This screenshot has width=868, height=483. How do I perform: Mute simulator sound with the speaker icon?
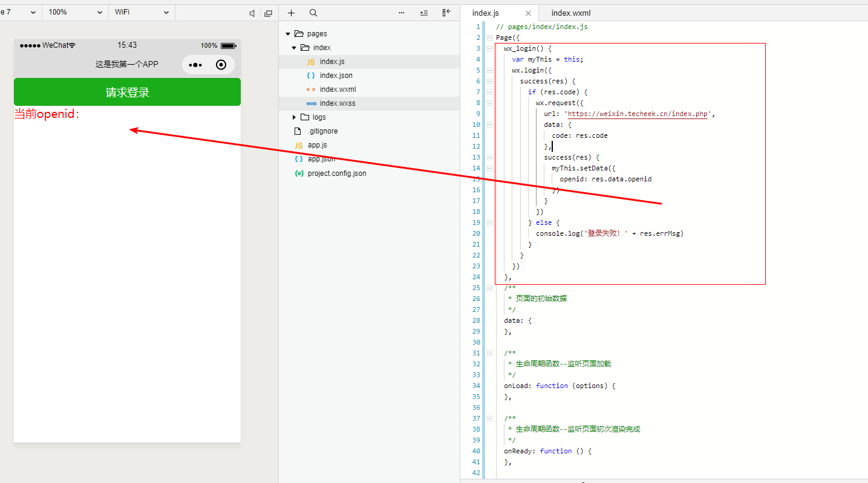click(252, 13)
